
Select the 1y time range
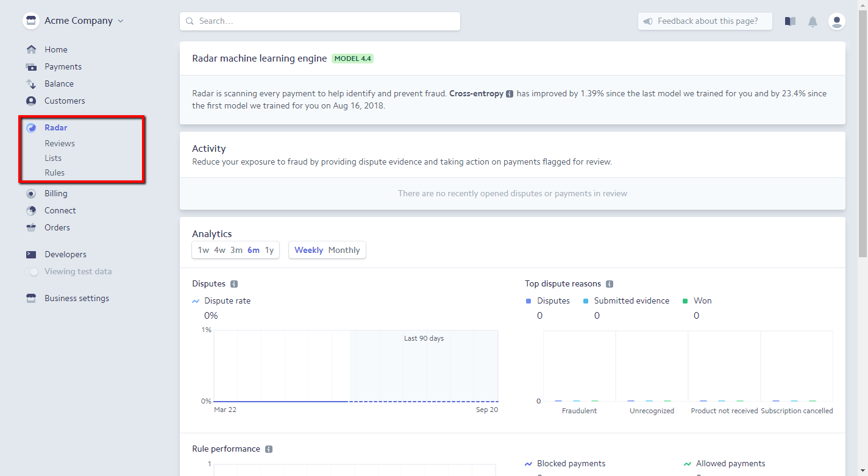tap(269, 250)
